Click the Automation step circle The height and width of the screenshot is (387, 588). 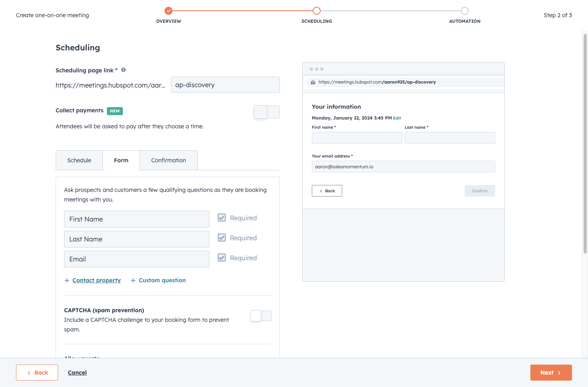click(465, 11)
